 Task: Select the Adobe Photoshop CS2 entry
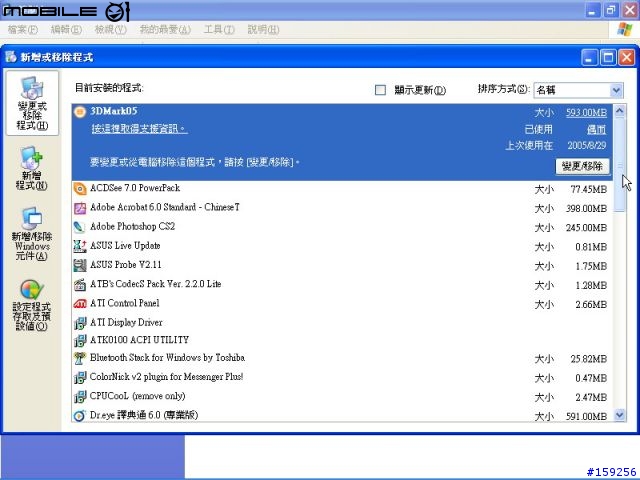tap(342, 227)
